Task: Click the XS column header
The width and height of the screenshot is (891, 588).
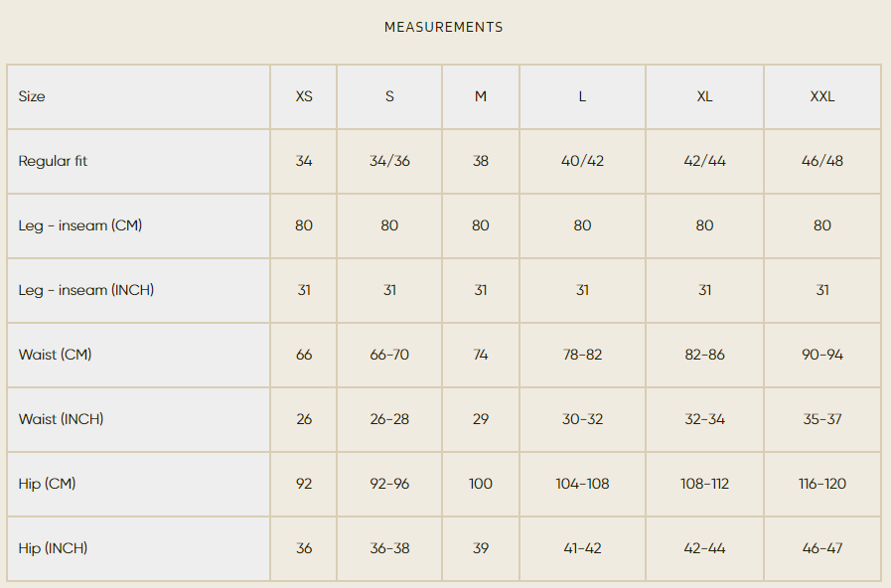Action: (x=304, y=96)
